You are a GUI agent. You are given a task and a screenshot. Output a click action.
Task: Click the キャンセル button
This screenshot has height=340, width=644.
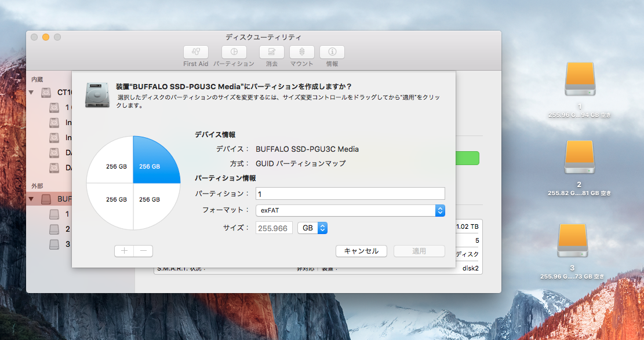point(362,251)
